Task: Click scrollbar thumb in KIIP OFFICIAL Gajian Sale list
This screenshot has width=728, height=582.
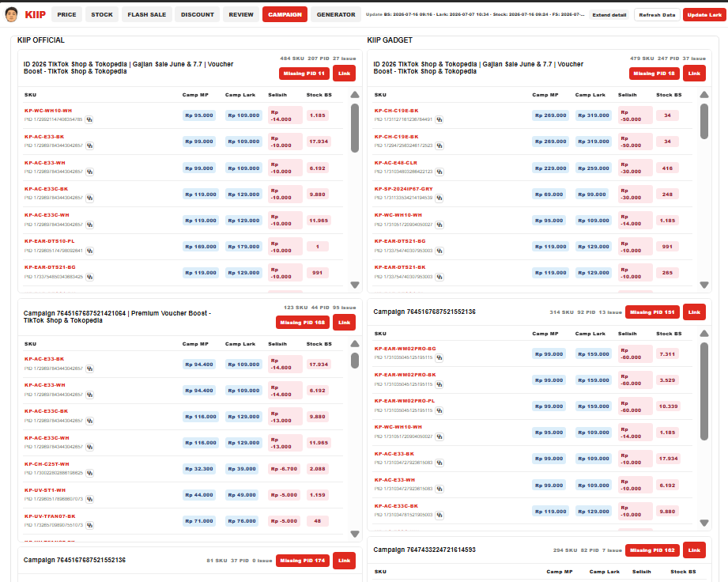Action: tap(355, 128)
